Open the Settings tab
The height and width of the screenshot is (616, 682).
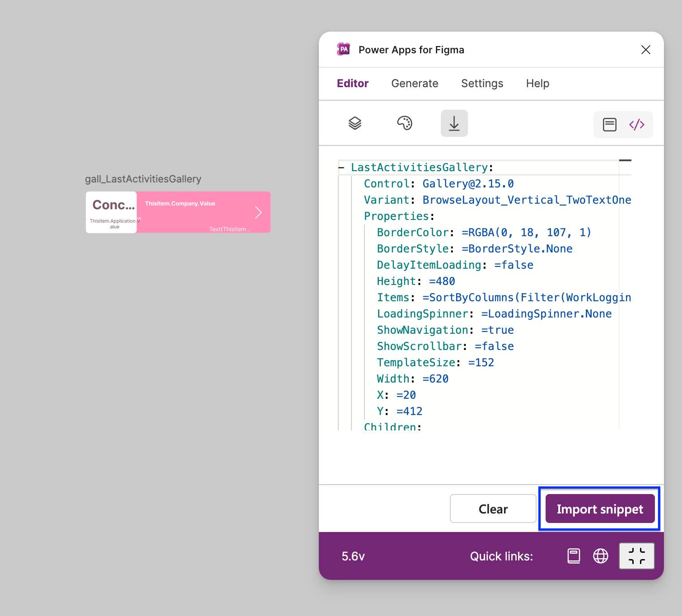pyautogui.click(x=482, y=84)
